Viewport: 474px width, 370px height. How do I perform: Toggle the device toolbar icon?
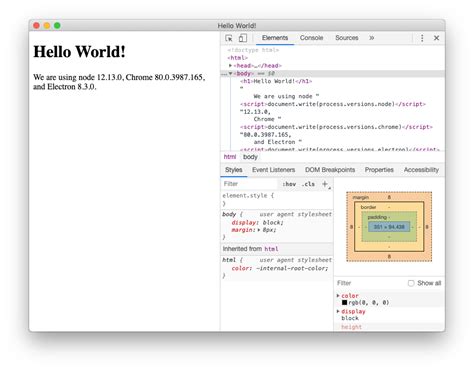[x=243, y=38]
